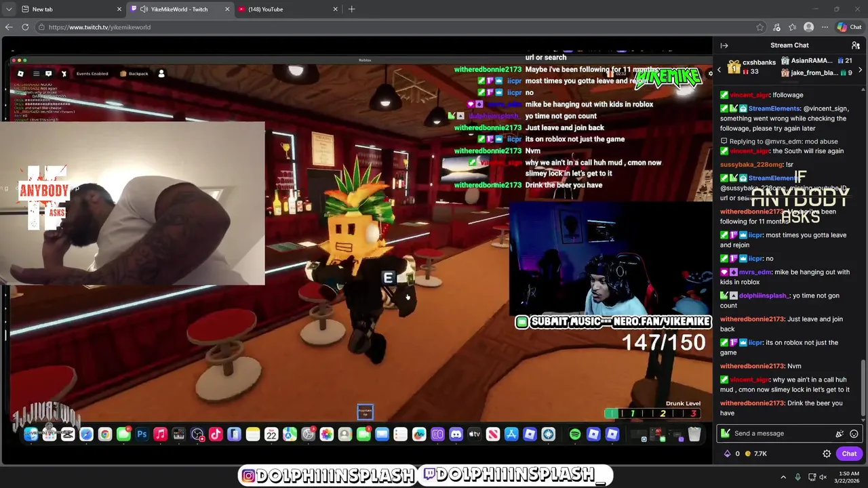
Task: Open the emote picker smiley icon
Action: [x=854, y=434]
